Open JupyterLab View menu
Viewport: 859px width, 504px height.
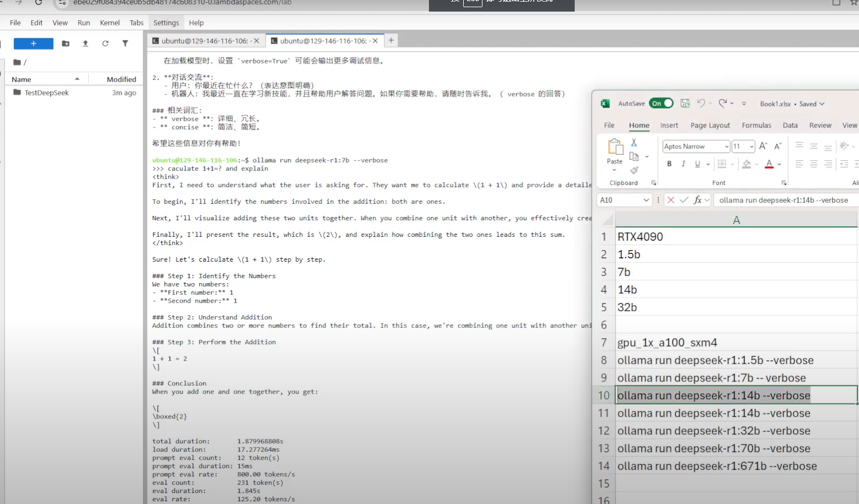(60, 23)
